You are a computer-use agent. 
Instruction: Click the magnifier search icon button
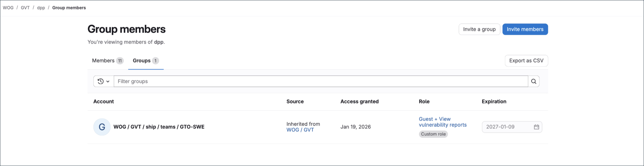533,81
